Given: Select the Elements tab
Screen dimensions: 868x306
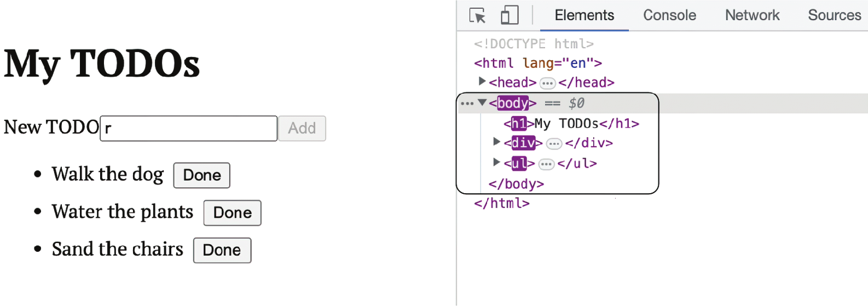Looking at the screenshot, I should coord(584,15).
